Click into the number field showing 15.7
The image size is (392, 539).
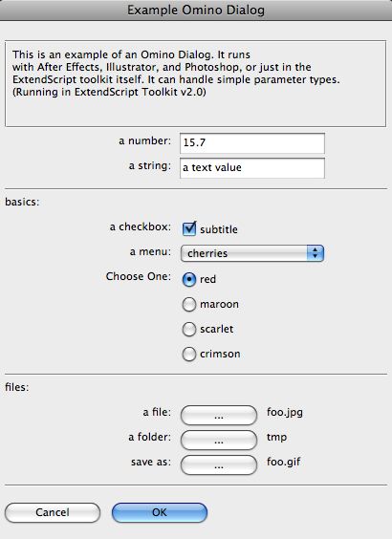point(252,143)
